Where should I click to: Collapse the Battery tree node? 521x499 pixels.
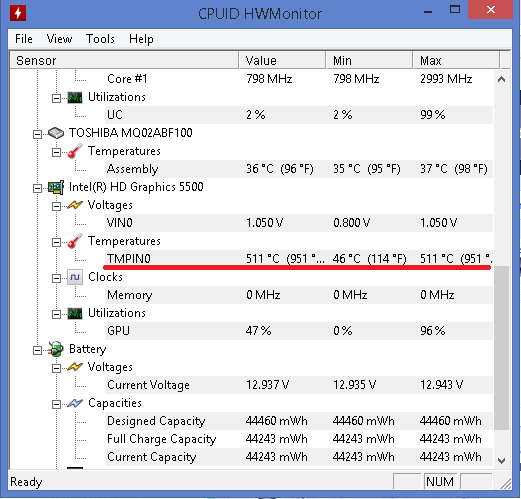[37, 350]
